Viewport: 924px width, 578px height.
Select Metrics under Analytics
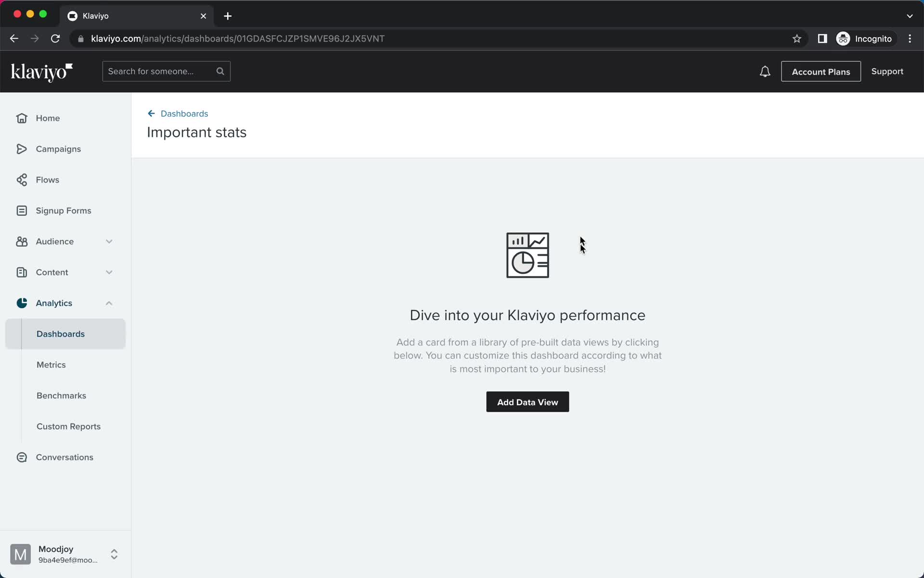(51, 365)
